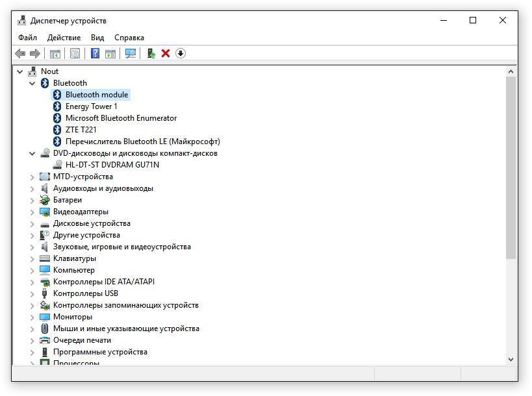The height and width of the screenshot is (396, 532).
Task: Click the Батареи battery icon
Action: pos(44,200)
